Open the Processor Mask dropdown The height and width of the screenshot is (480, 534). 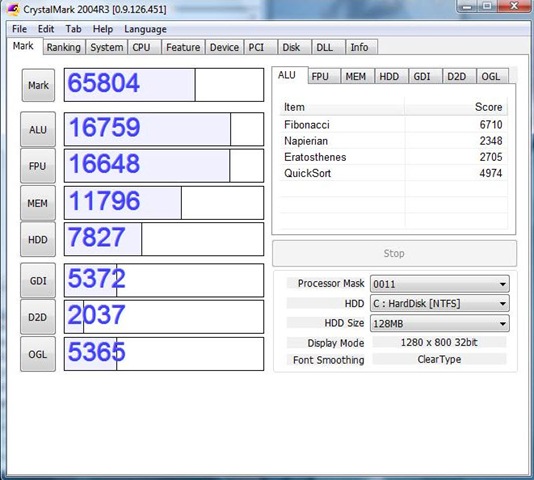(440, 284)
